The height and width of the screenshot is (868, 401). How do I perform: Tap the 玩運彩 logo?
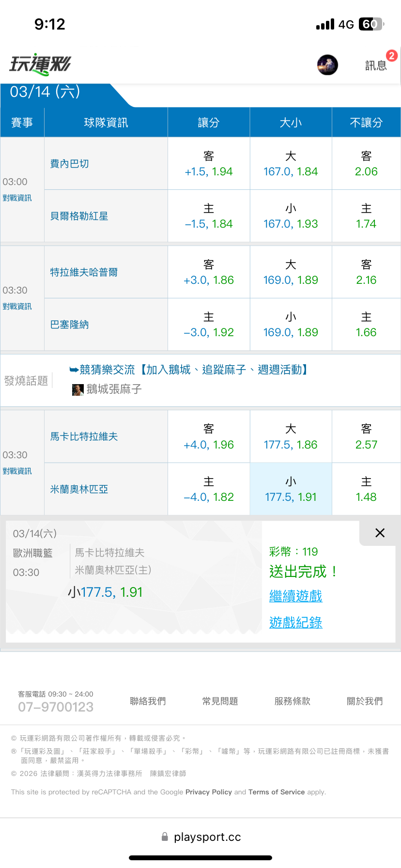(x=40, y=64)
